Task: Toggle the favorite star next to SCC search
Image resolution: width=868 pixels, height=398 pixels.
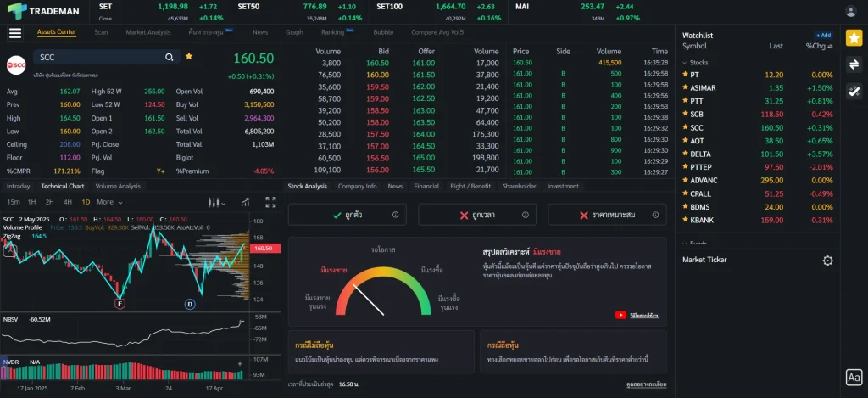Action: [189, 56]
